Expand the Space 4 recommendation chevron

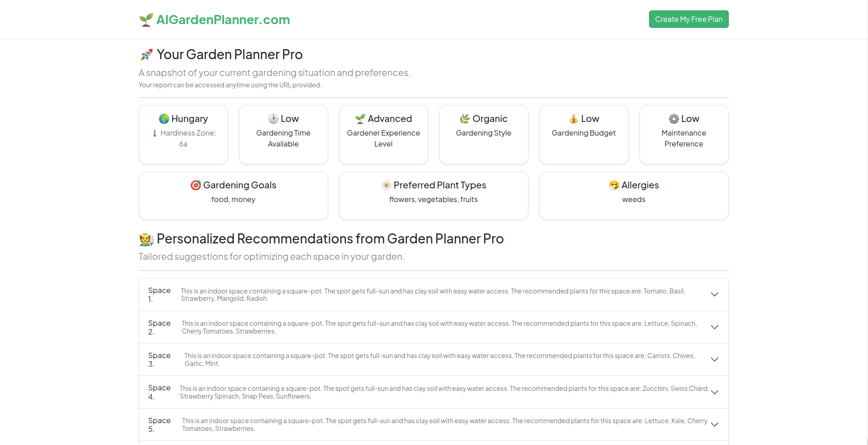click(715, 392)
